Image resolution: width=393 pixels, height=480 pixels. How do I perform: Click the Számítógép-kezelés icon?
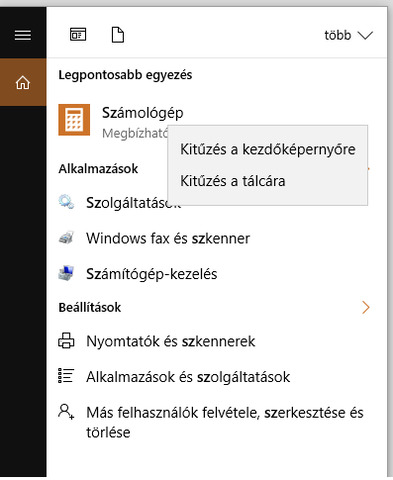tap(66, 274)
